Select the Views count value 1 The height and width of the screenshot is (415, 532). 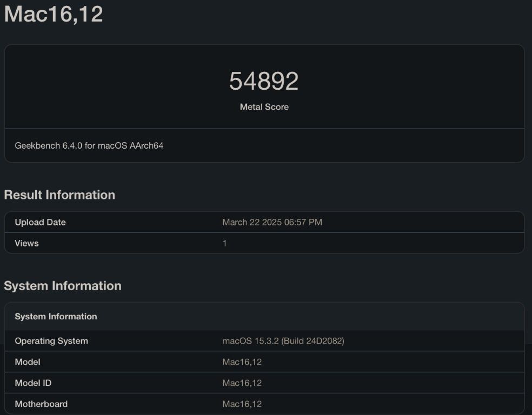(x=224, y=243)
